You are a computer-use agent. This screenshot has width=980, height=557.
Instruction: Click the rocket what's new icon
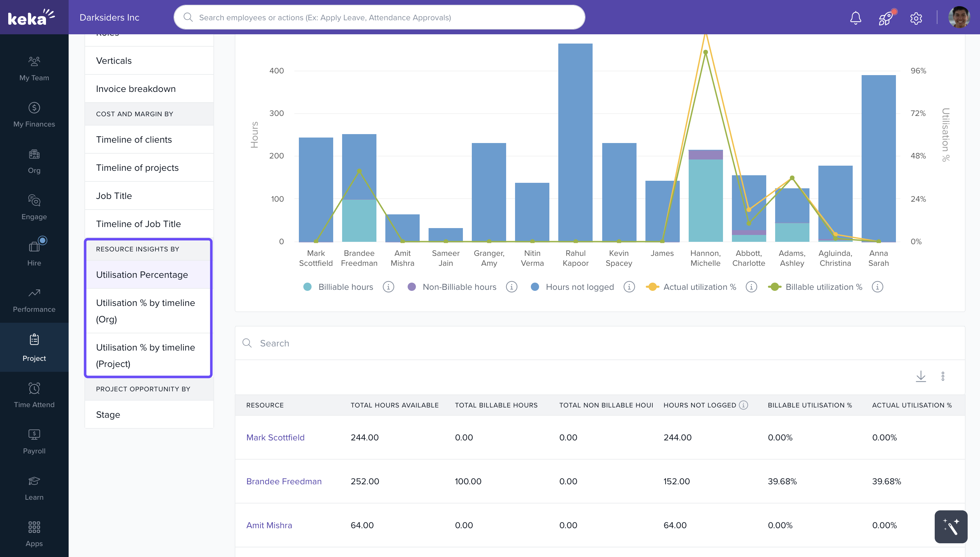click(x=886, y=17)
